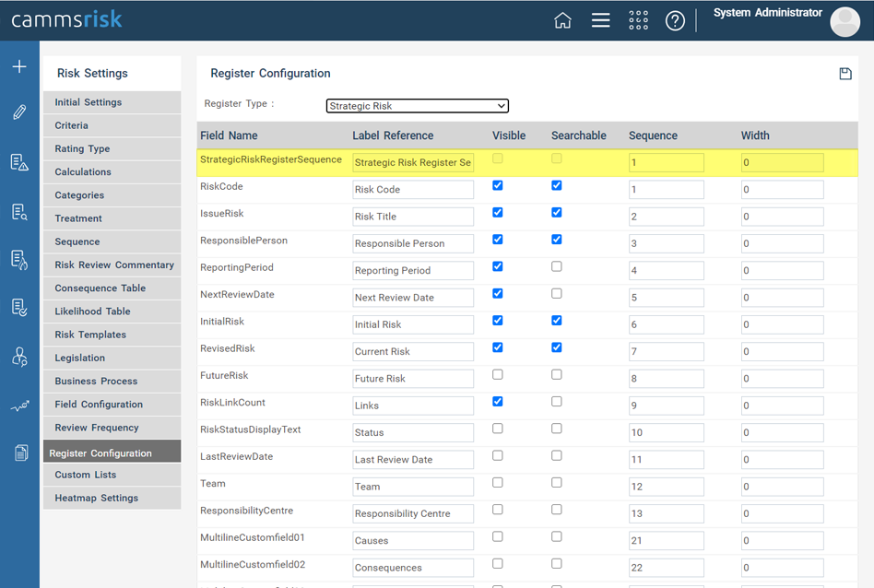
Task: Go to the home page icon
Action: tap(562, 20)
